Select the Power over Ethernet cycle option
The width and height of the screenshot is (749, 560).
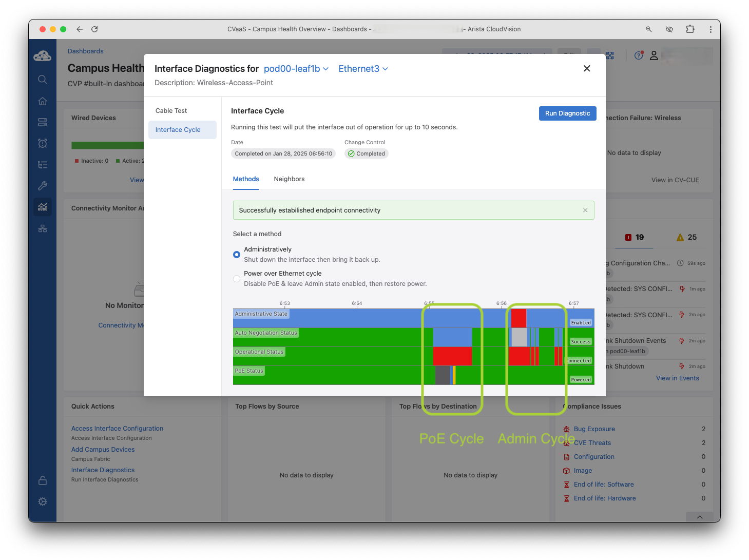pos(237,279)
